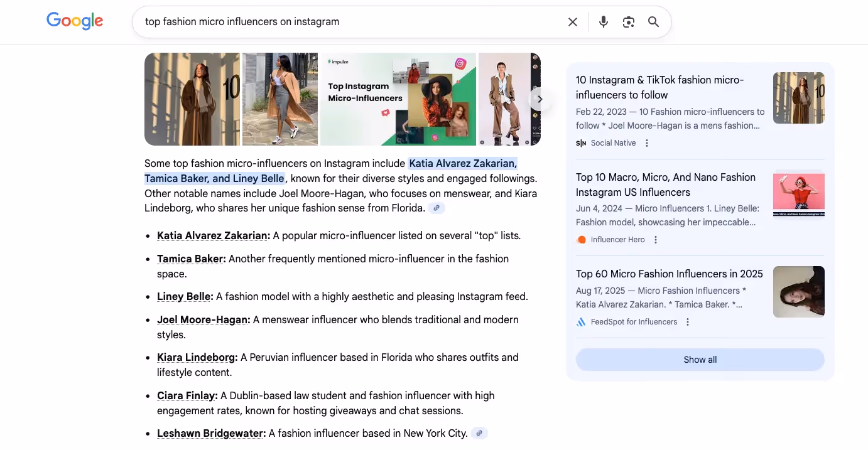Viewport: 868px width, 450px height.
Task: Clear the search box with X icon
Action: (573, 22)
